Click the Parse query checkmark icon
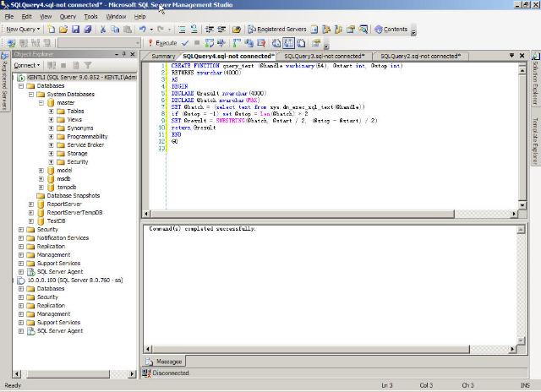This screenshot has width=541, height=392. (x=185, y=42)
